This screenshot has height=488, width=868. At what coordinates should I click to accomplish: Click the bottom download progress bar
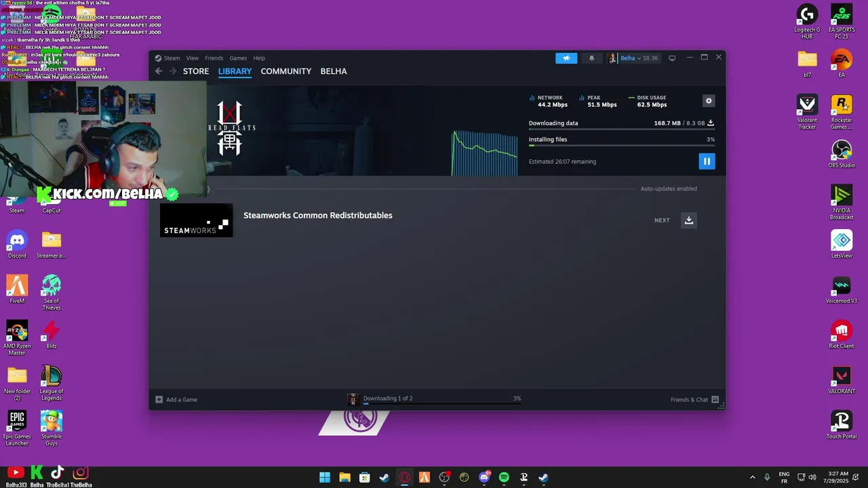coord(442,404)
